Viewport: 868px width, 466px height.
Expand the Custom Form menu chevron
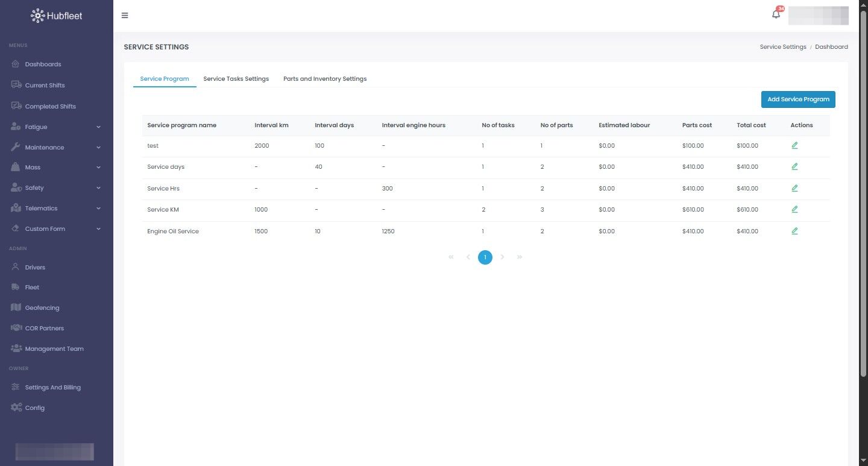[98, 229]
